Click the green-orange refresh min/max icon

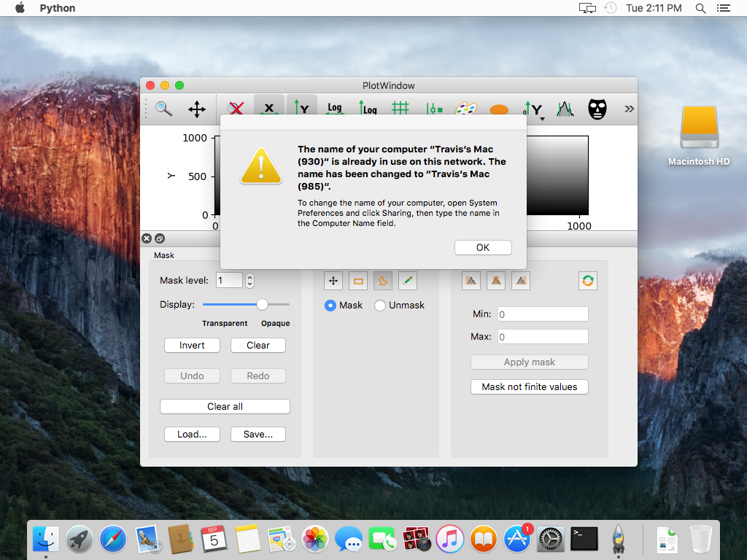[588, 281]
